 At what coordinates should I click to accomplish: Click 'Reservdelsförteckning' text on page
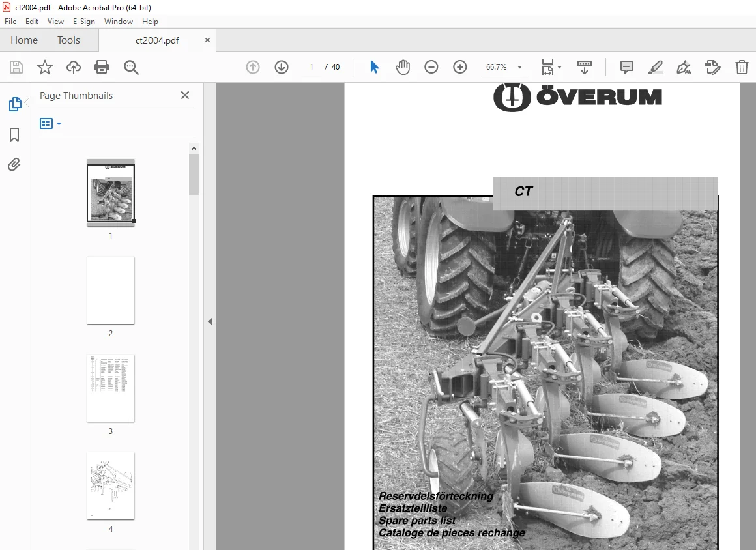point(436,496)
